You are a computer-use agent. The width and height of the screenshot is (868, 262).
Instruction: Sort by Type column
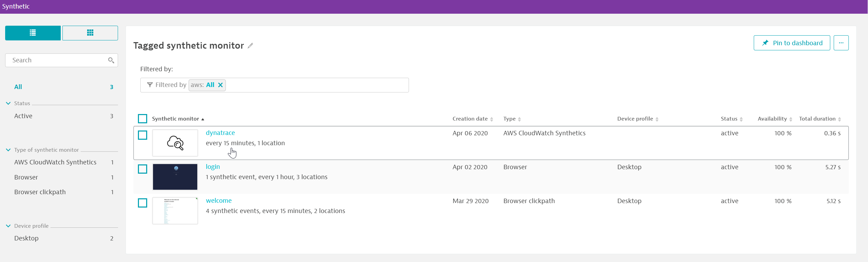click(512, 119)
